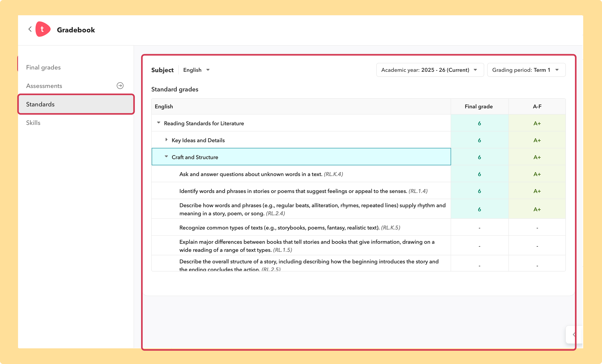602x364 pixels.
Task: Open the Assessments section
Action: click(44, 86)
